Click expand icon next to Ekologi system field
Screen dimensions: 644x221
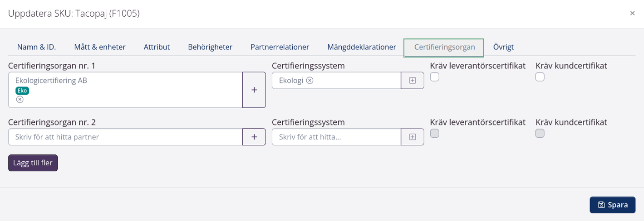click(413, 81)
